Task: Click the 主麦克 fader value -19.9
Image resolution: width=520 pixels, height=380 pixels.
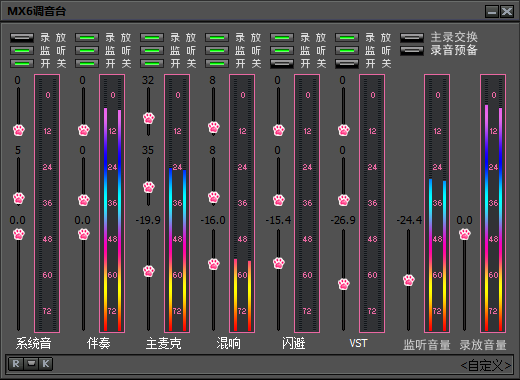Action: (148, 220)
